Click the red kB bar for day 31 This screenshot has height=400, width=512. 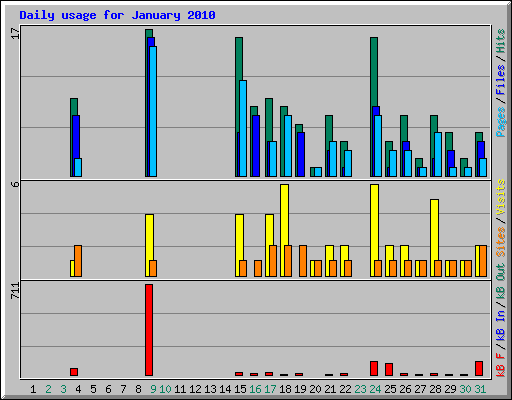(x=479, y=368)
